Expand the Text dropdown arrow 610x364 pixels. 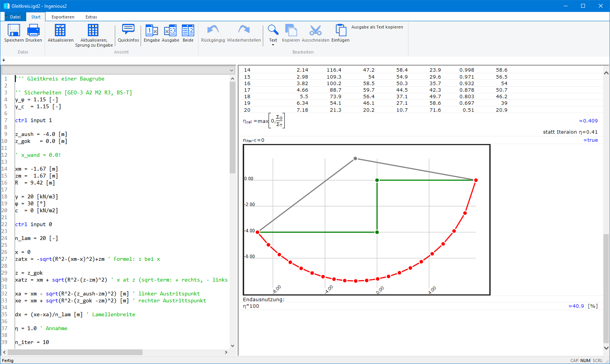(273, 45)
